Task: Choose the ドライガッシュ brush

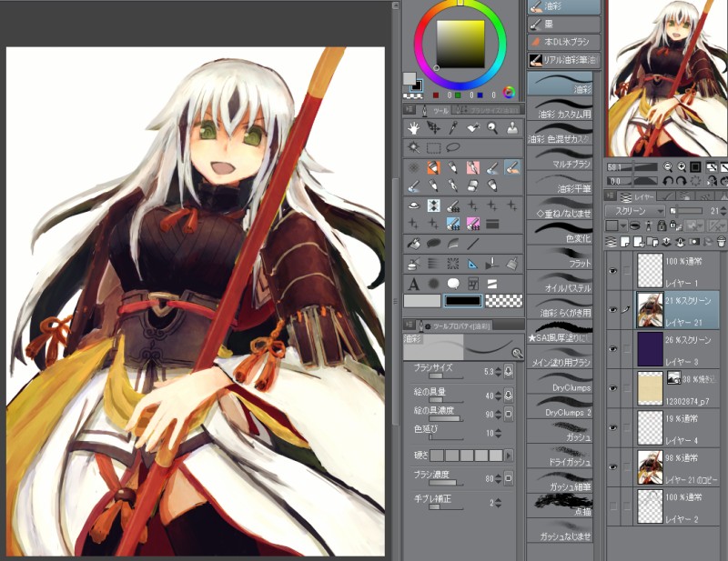Action: (560, 456)
